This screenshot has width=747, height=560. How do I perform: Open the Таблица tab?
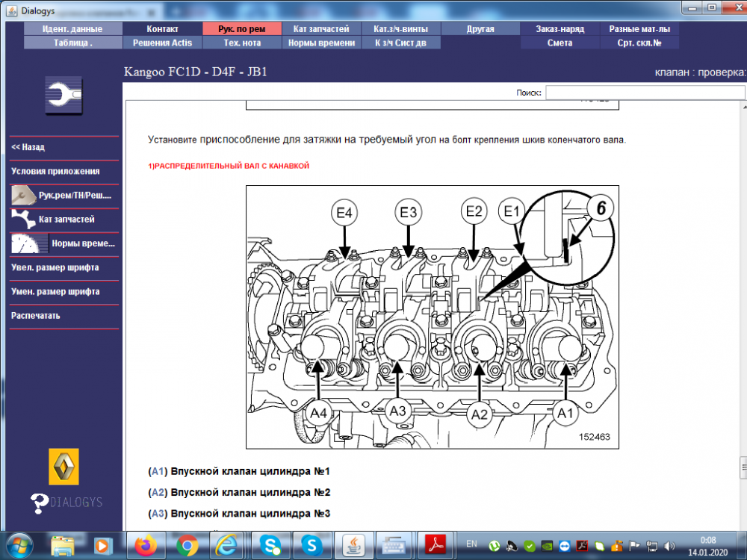[72, 43]
